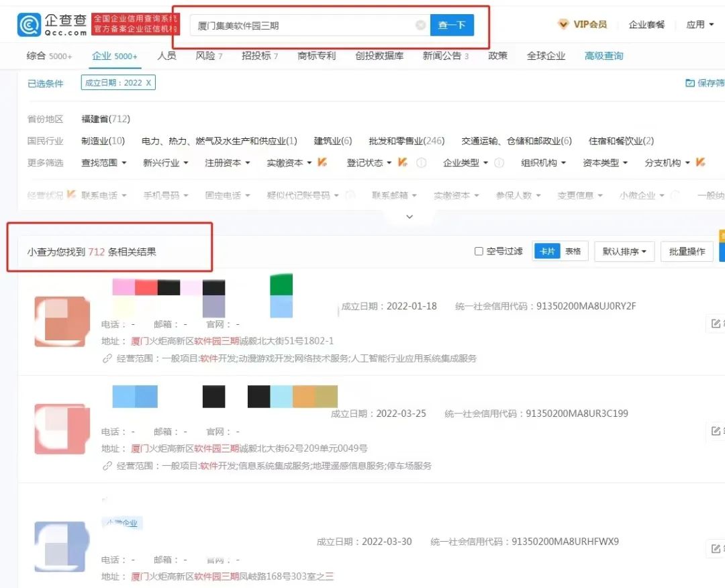Screen dimensions: 725x588
Task: Switch to the 新闻公告 tab
Action: click(x=446, y=56)
